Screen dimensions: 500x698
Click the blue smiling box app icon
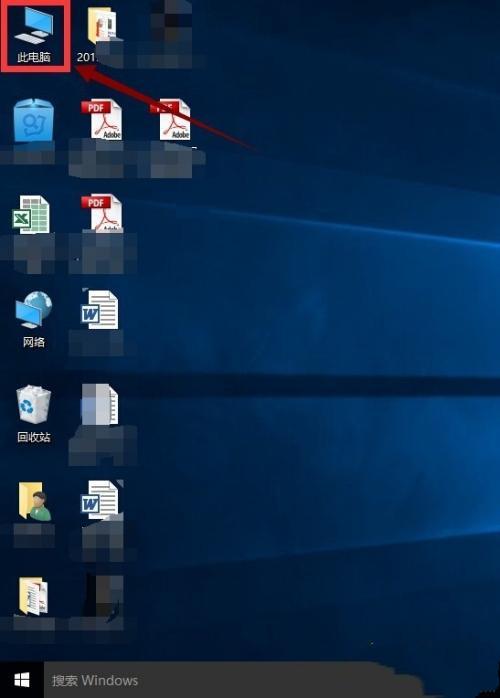point(34,120)
